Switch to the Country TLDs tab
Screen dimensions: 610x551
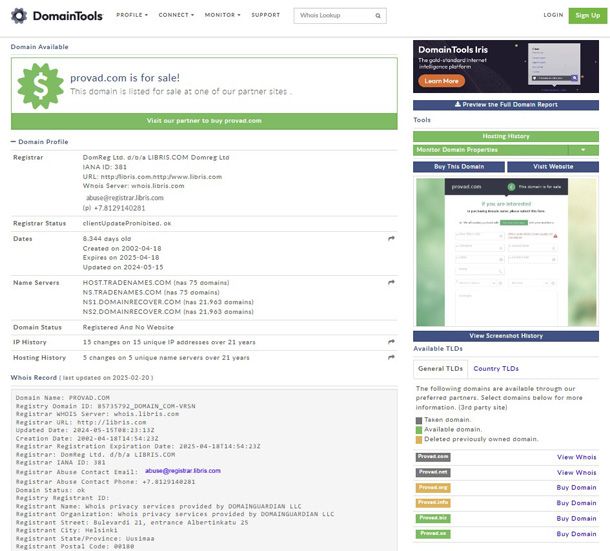[x=495, y=369]
